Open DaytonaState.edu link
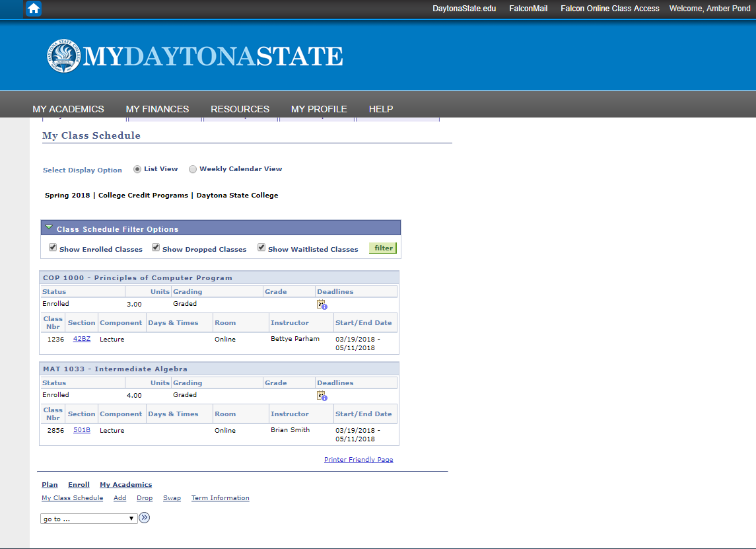Viewport: 756px width, 549px height. (464, 8)
